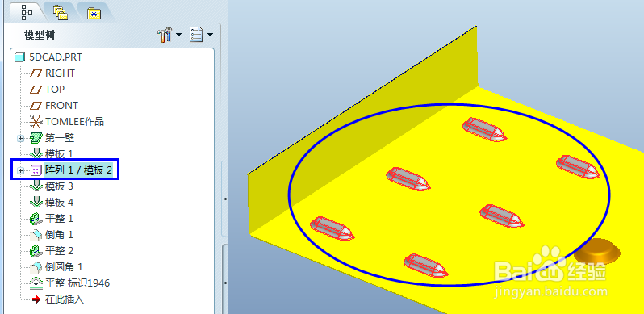Expand the 阵列 1 / 模板 2 pattern
Image resolution: width=644 pixels, height=314 pixels.
tap(20, 170)
